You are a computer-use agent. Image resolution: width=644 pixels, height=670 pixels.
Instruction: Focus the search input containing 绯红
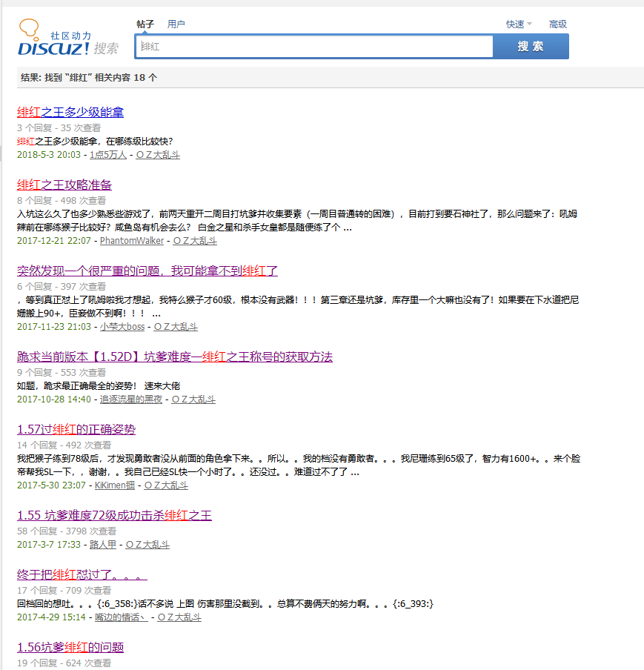point(314,47)
